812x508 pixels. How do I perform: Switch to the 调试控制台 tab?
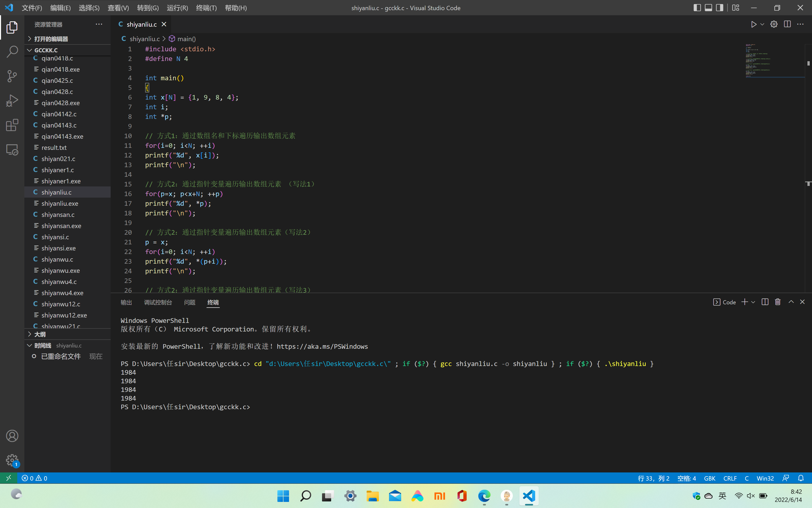pos(158,302)
